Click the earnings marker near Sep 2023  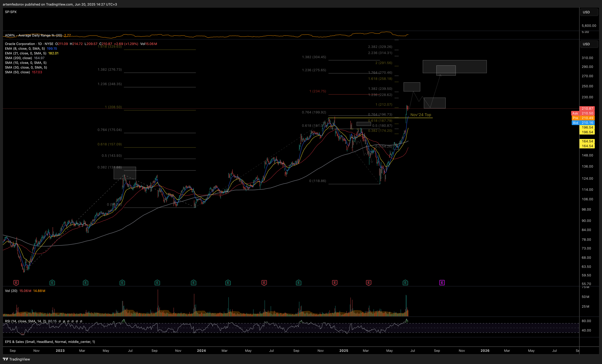pos(157,283)
